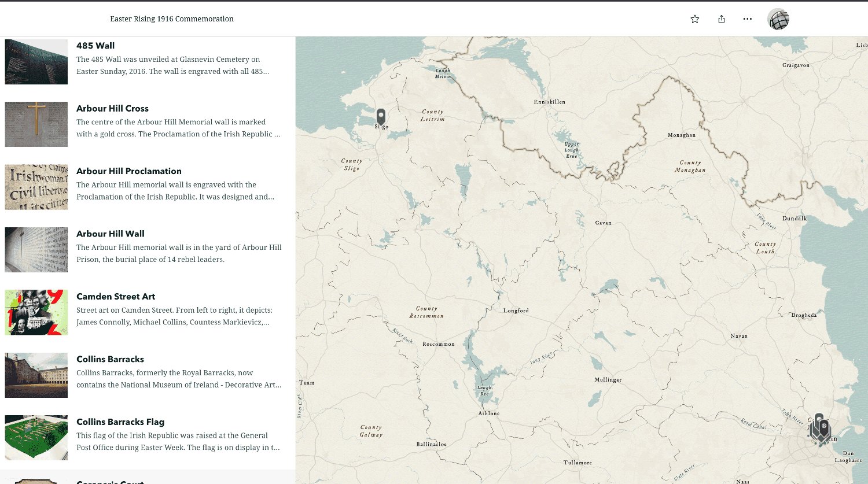Select the map pin near Sligo
This screenshot has width=868, height=484.
click(x=381, y=116)
